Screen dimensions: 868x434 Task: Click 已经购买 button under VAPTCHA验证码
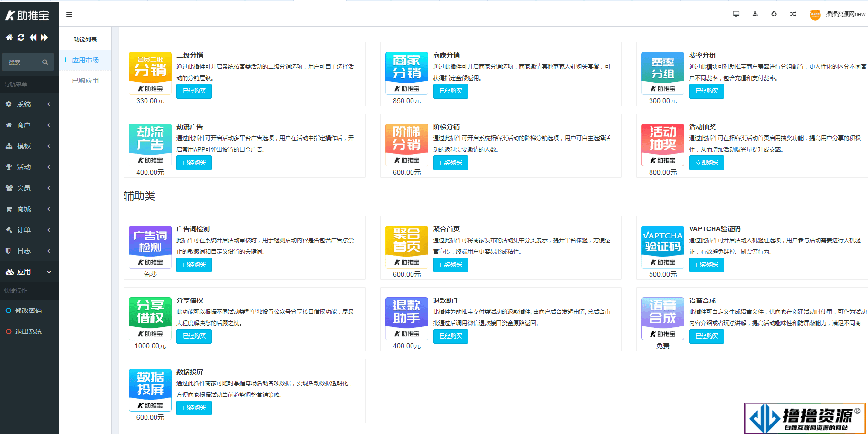(x=707, y=265)
